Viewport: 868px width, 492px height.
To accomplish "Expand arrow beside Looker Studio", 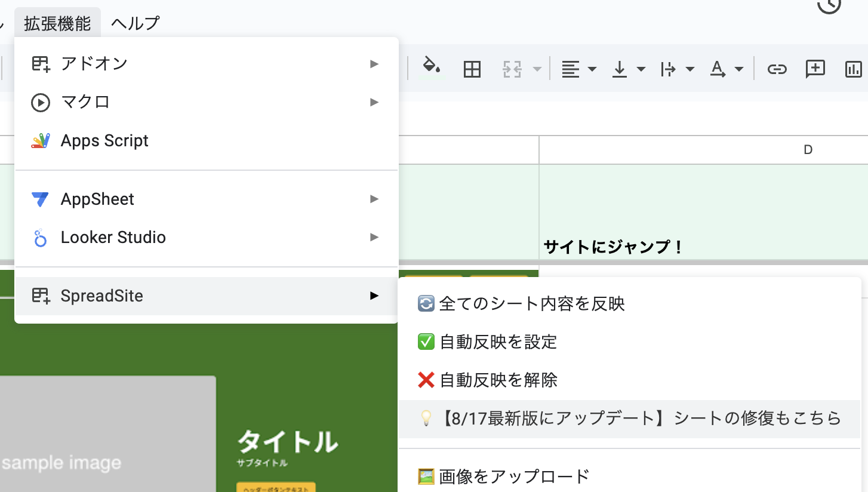I will click(374, 237).
